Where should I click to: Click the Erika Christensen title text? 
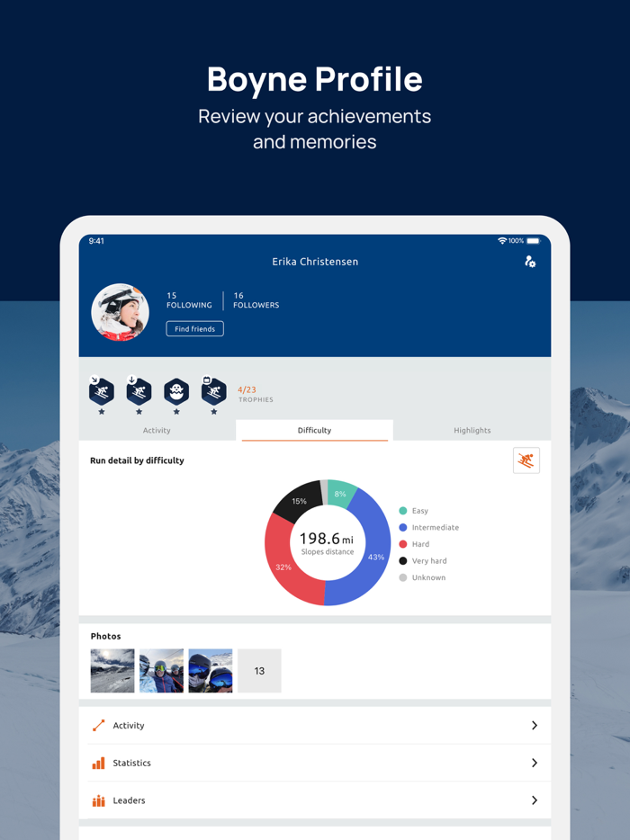[x=315, y=262]
